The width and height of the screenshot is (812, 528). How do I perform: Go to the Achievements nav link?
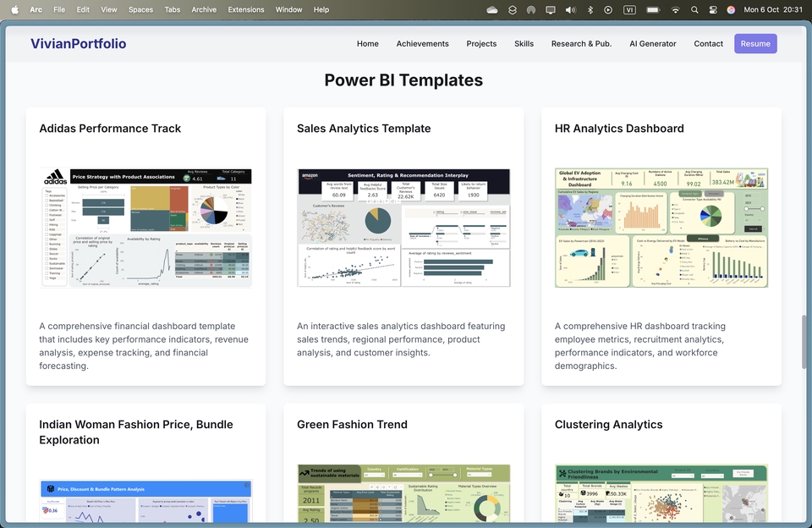pos(422,43)
